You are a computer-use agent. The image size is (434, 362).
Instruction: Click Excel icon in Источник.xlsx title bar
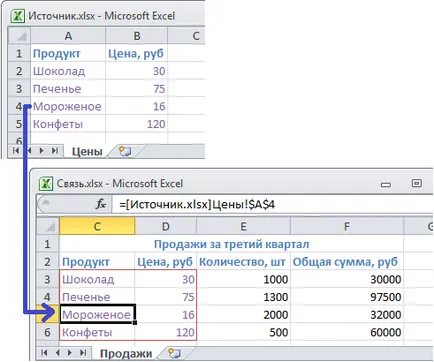click(x=17, y=16)
